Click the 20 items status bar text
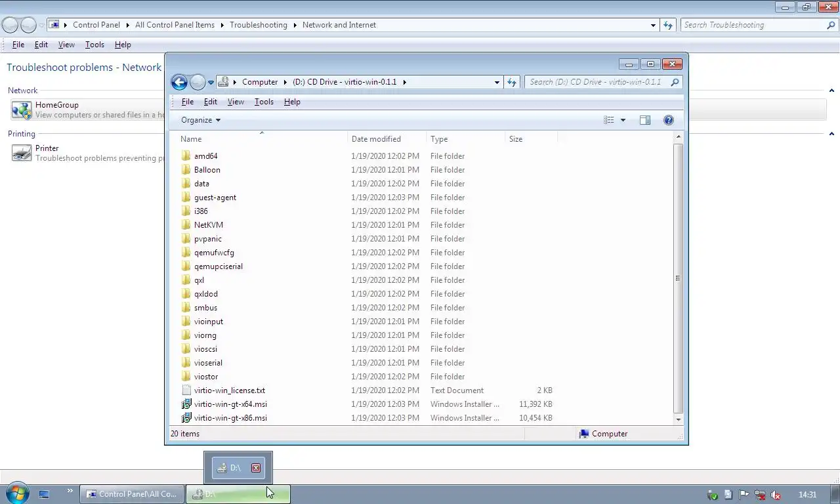The height and width of the screenshot is (504, 840). coord(185,434)
